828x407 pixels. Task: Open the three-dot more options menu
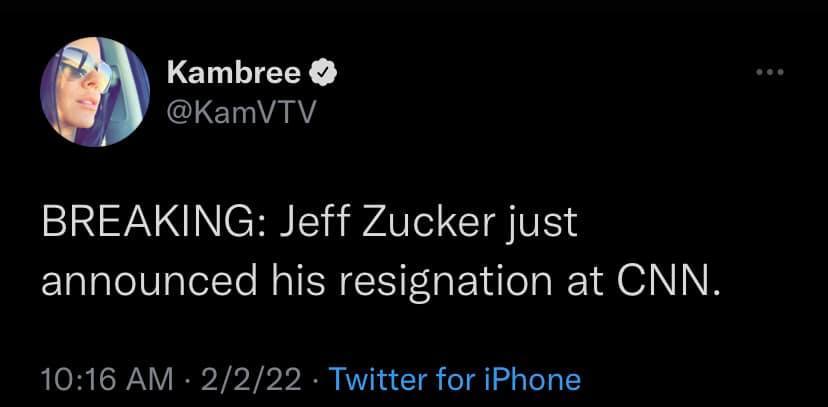(x=770, y=73)
